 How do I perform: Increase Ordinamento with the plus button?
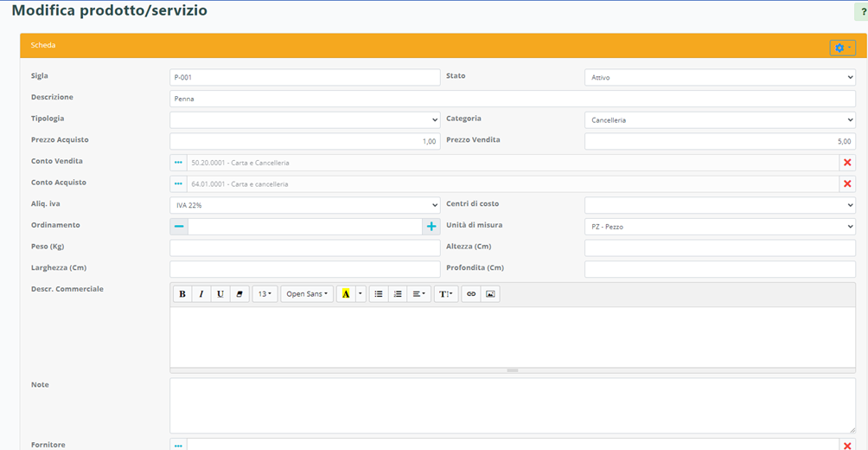[431, 226]
